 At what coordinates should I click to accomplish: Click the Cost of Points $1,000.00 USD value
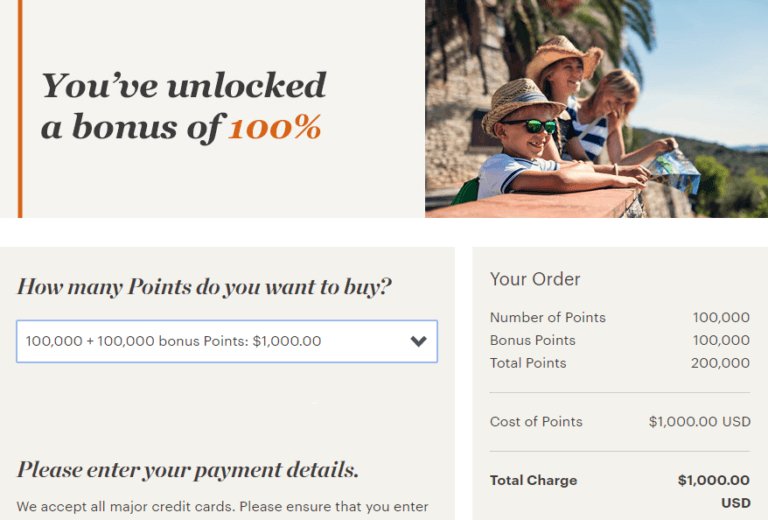pos(699,422)
